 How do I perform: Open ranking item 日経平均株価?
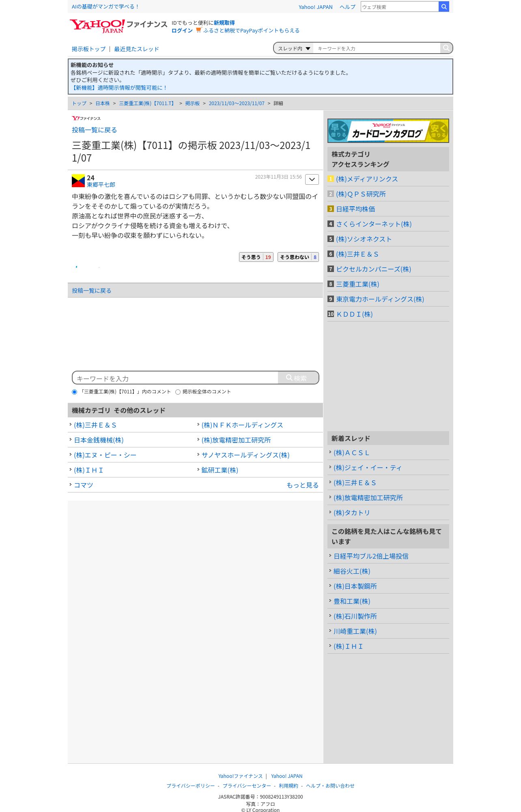pos(355,209)
